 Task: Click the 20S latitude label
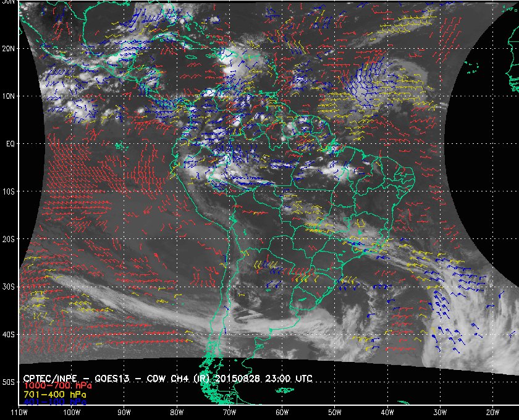coord(9,239)
